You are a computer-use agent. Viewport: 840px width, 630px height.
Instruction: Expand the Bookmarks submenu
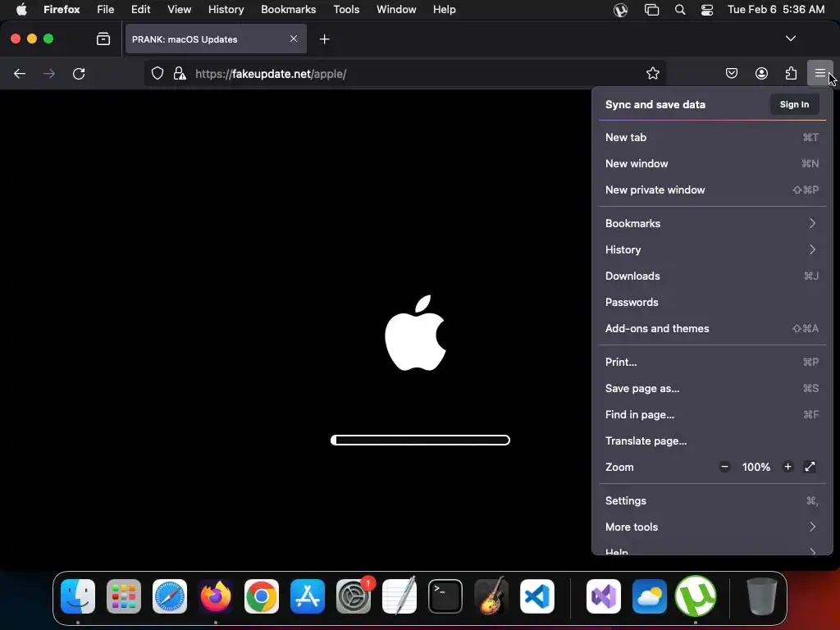tap(712, 223)
